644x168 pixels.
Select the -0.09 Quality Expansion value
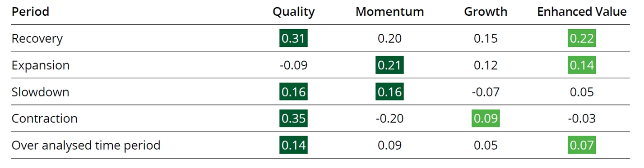tap(293, 65)
